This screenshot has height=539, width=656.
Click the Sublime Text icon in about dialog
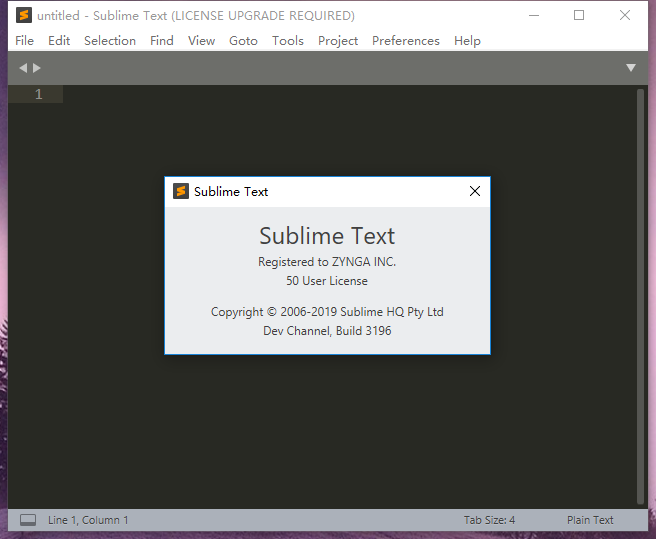[181, 191]
